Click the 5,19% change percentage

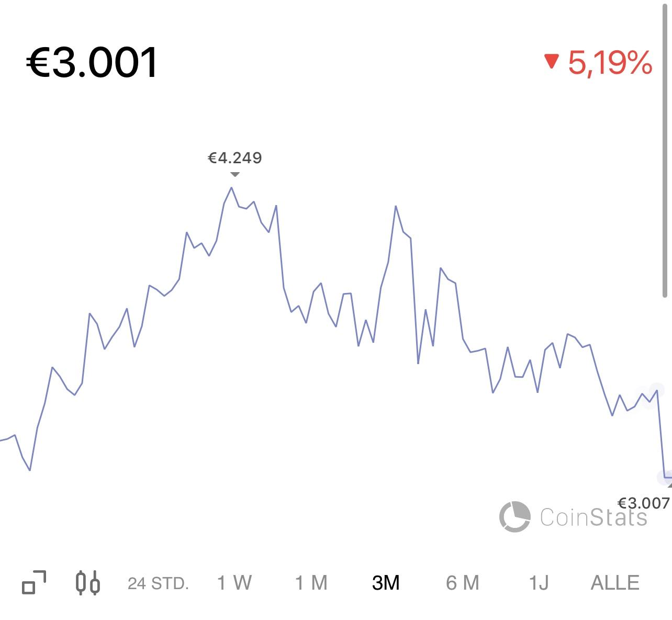pos(610,63)
